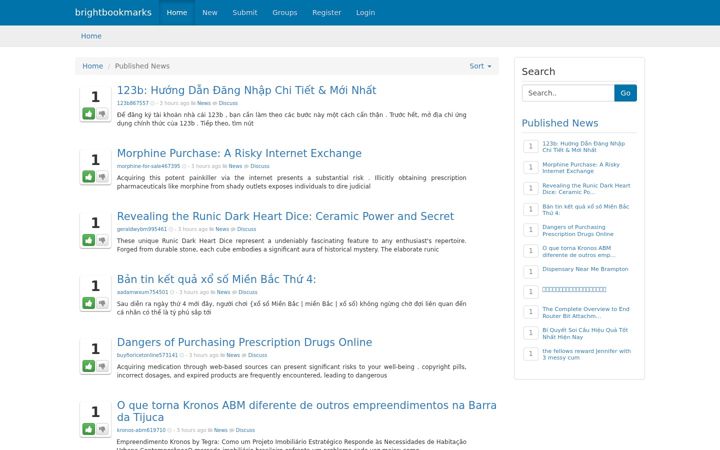Upvote the 123b Hướng Dẫn Đăng Nhập story
This screenshot has height=450, width=720.
coord(89,113)
